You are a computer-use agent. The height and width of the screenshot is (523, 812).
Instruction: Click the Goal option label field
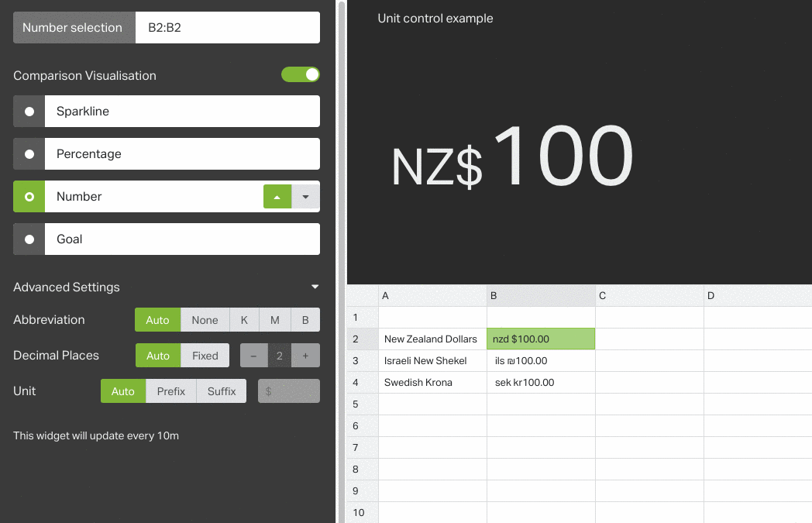[182, 239]
